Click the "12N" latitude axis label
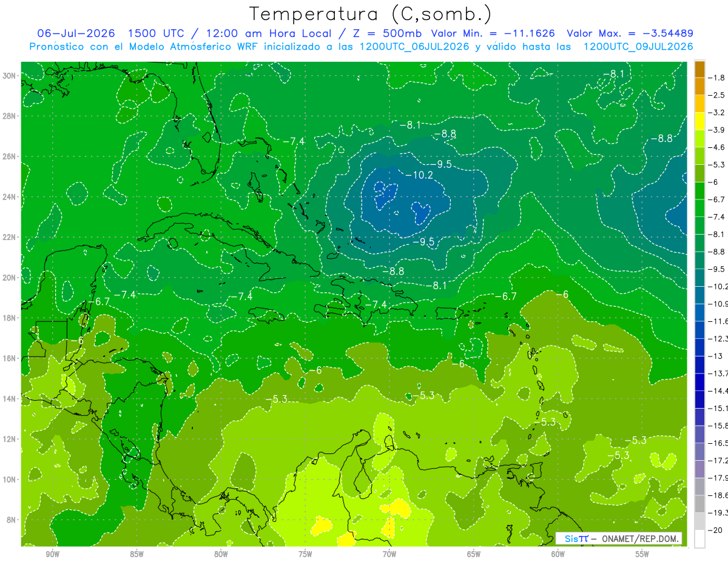This screenshot has height=562, width=728. coord(10,439)
